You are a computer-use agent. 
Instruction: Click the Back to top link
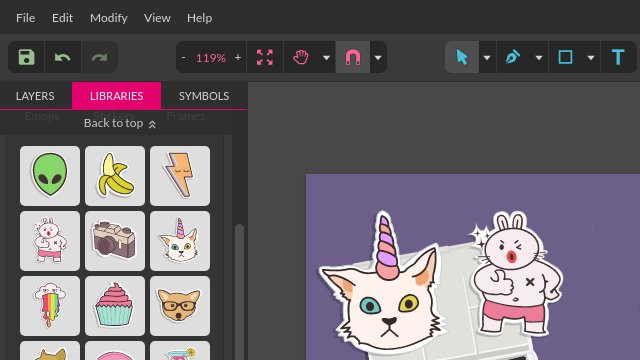pyautogui.click(x=120, y=123)
